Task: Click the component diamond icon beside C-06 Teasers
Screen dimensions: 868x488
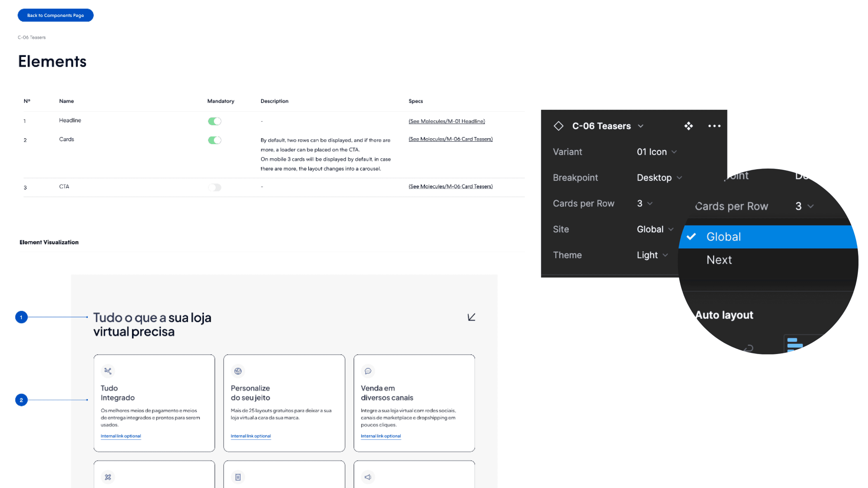Action: 558,126
